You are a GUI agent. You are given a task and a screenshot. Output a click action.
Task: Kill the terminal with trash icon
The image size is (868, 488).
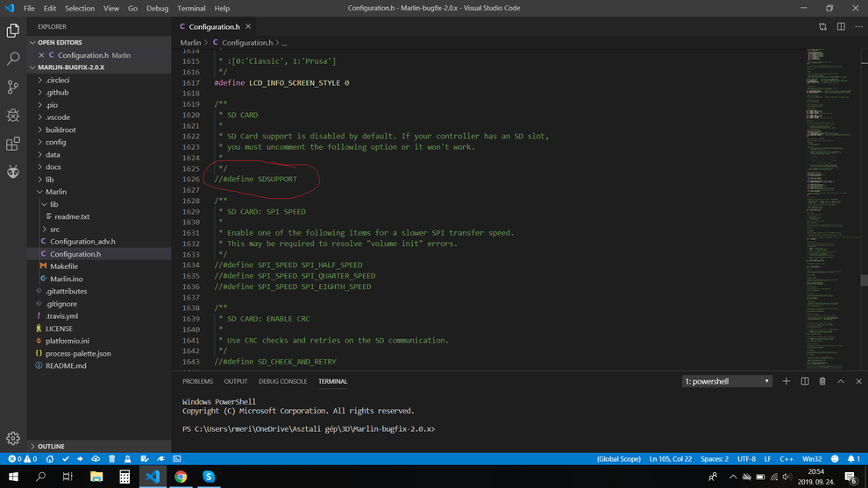822,381
